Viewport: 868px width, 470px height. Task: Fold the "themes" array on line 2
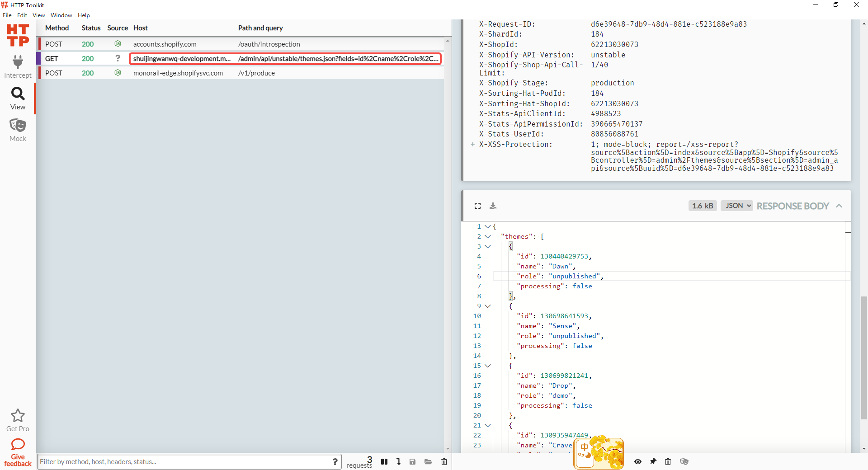[488, 236]
